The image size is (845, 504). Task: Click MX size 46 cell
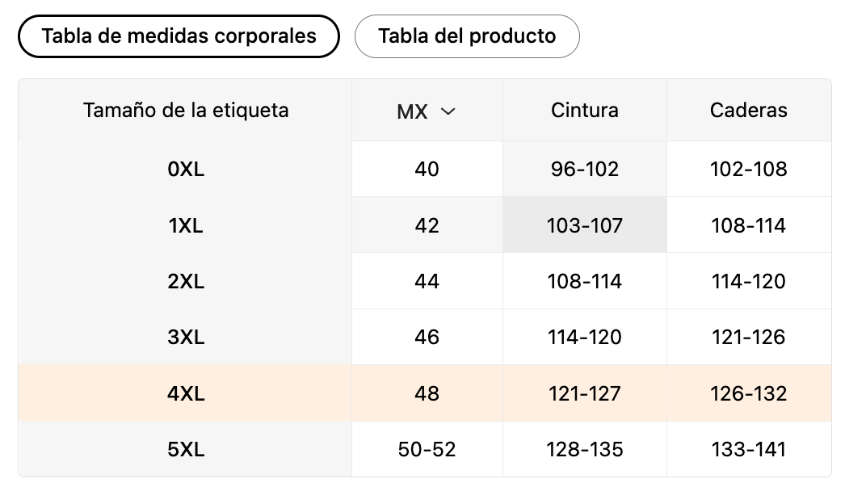click(427, 337)
